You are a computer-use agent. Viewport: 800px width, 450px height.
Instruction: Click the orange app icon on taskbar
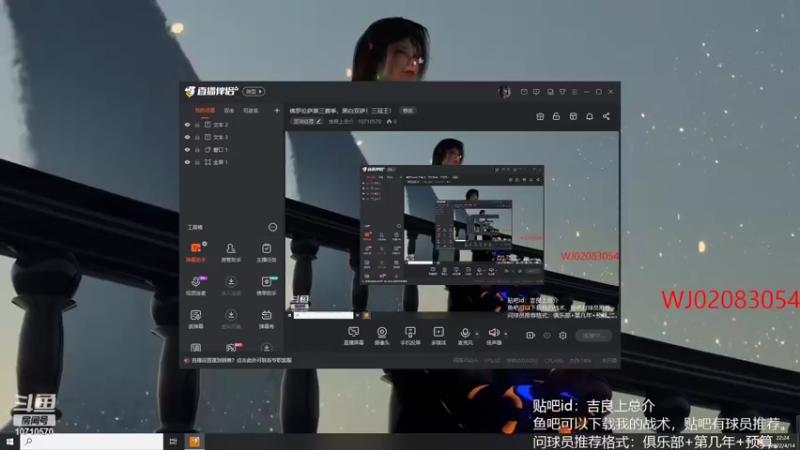(194, 442)
